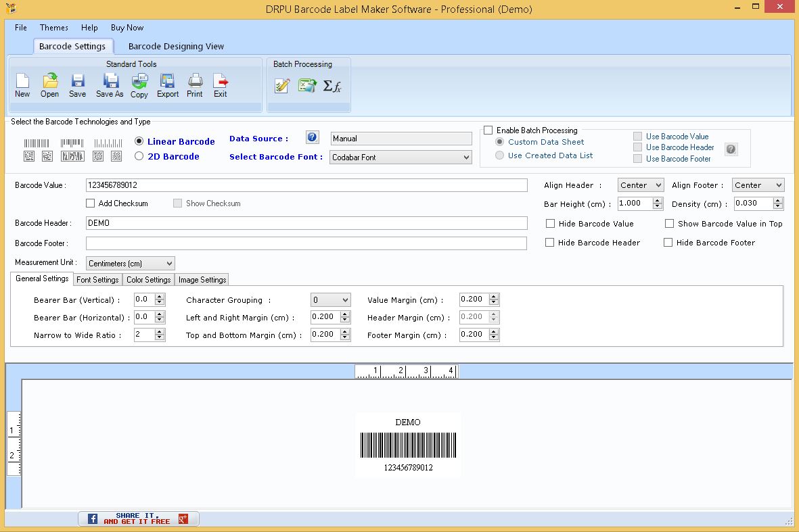Print the label via the Print icon
This screenshot has height=532, width=799.
[194, 85]
